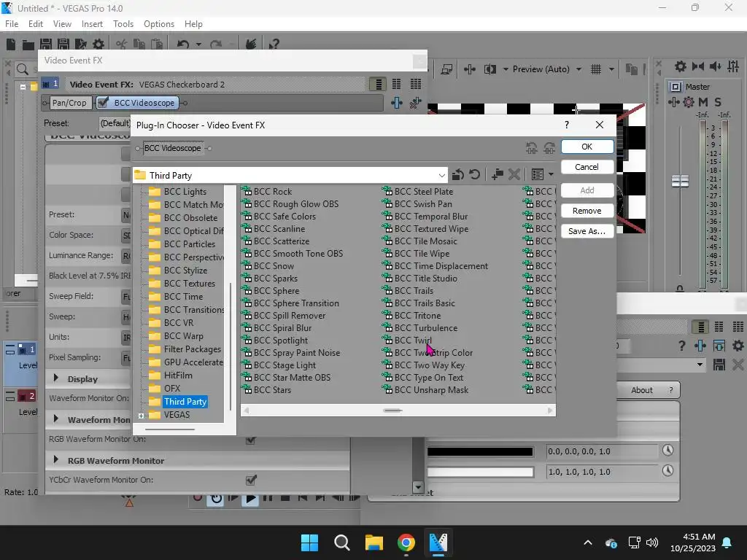Click the Downmix Output icon in Master Bus

pyautogui.click(x=698, y=66)
